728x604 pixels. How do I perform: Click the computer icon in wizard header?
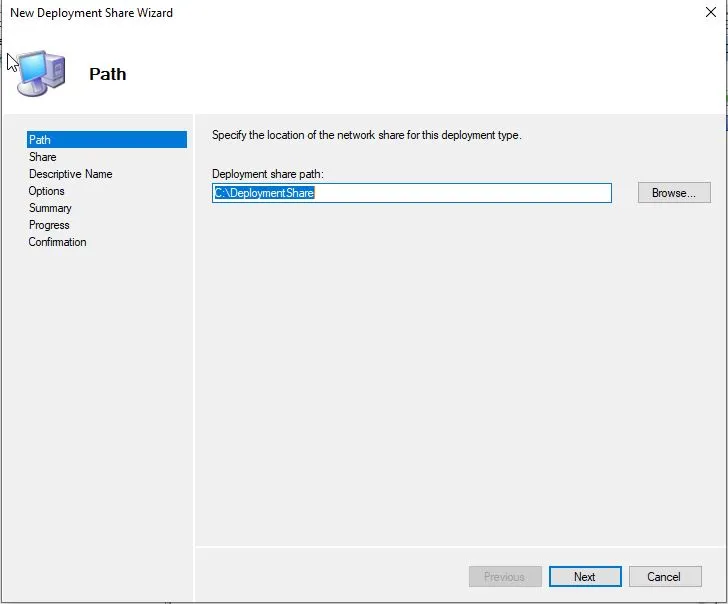[40, 70]
